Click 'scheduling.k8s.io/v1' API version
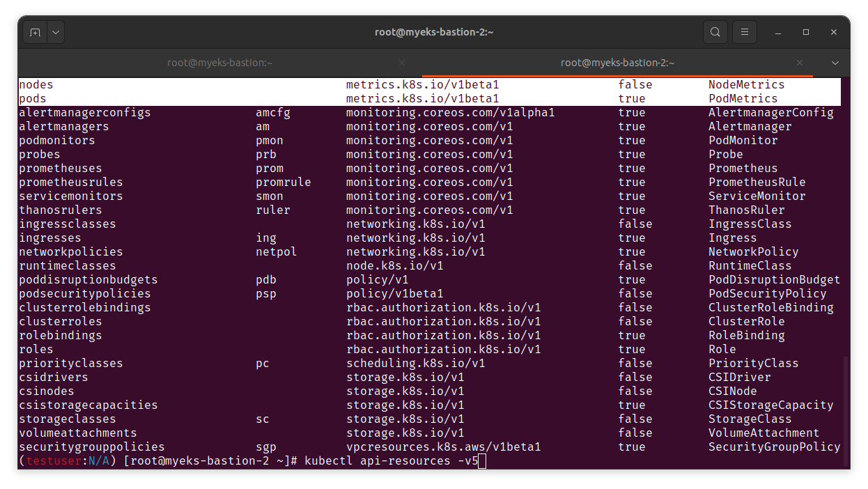This screenshot has width=868, height=489. point(416,363)
